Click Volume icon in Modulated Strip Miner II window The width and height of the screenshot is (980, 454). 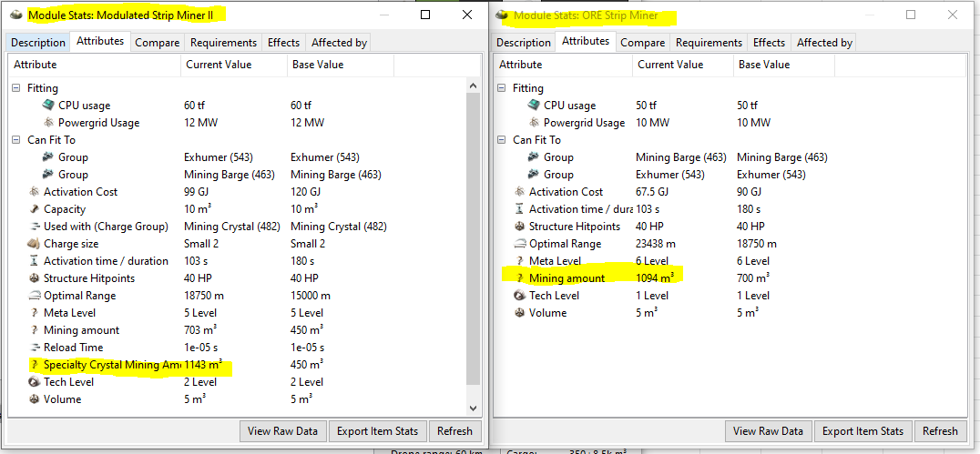[x=33, y=399]
